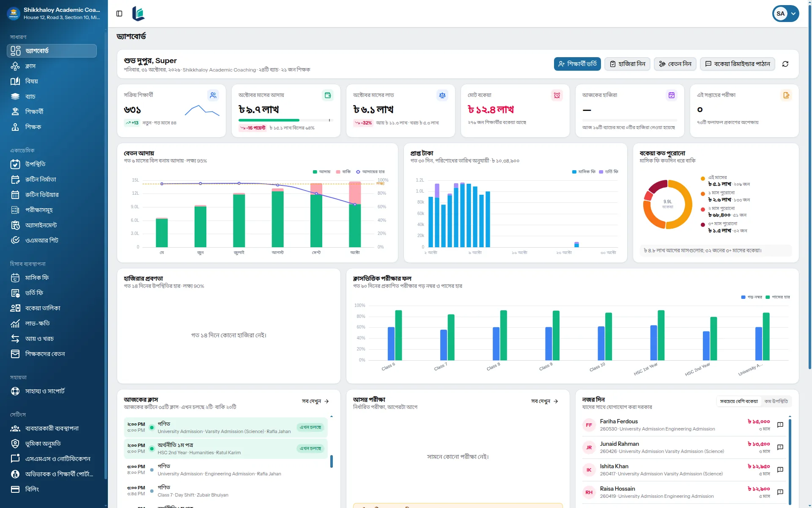
Task: Open ওএমআর শিট in sidebar
Action: click(x=52, y=240)
